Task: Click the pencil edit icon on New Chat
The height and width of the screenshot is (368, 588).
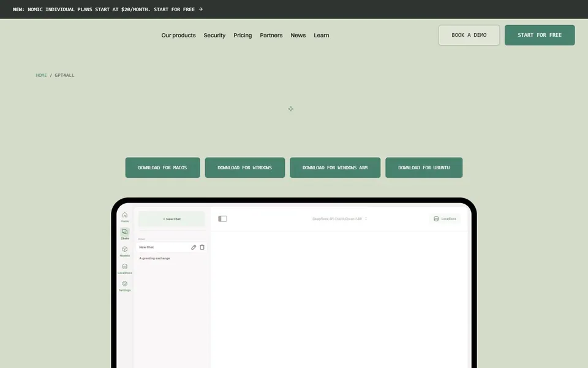Action: [x=194, y=247]
